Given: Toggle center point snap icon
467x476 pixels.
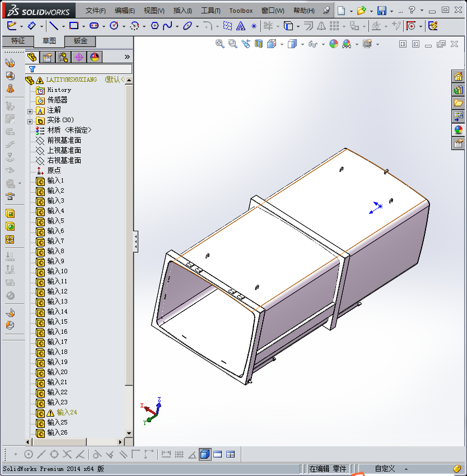Looking at the screenshot, I should click(x=28, y=455).
